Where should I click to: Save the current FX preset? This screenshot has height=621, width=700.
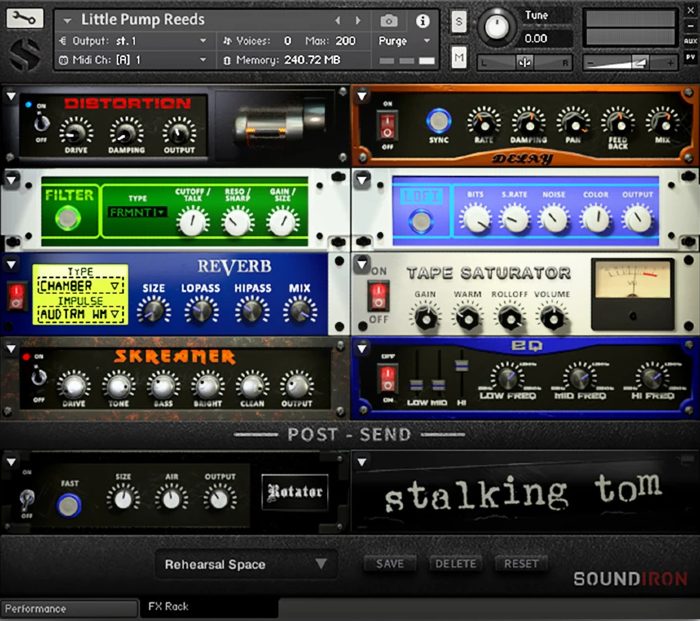click(390, 564)
